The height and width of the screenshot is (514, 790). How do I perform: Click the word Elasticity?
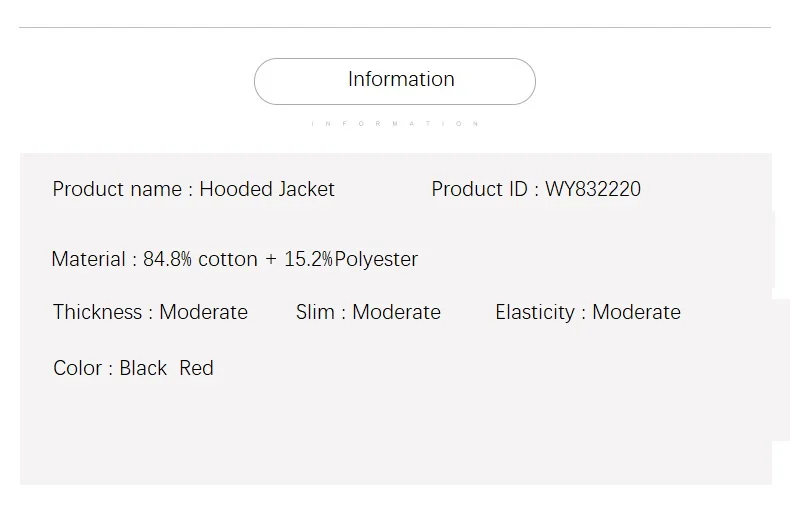pyautogui.click(x=535, y=312)
